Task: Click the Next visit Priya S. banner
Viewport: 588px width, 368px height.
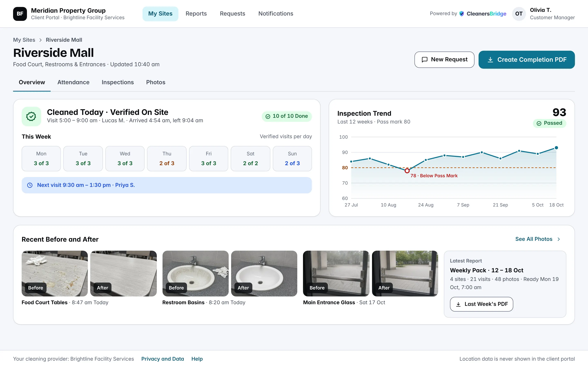Action: (x=167, y=185)
